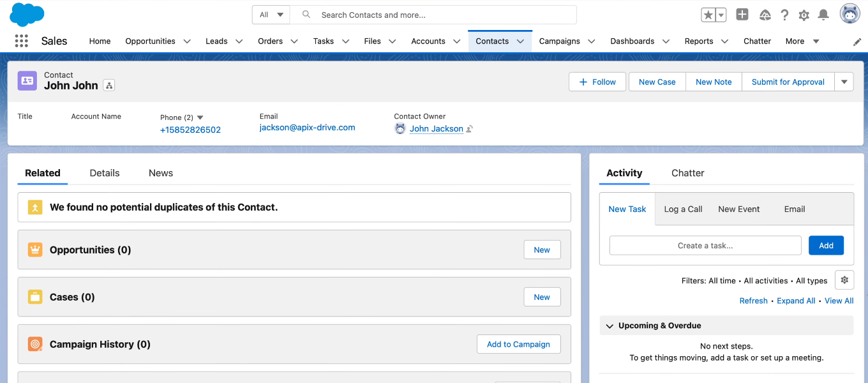Click the Favorites star icon
Image resolution: width=868 pixels, height=383 pixels.
click(x=708, y=15)
